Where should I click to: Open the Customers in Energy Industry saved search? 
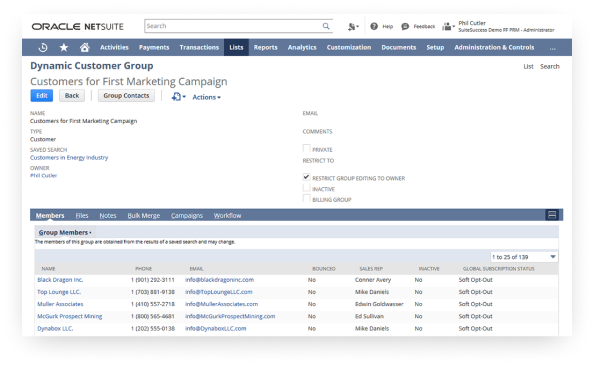pyautogui.click(x=69, y=158)
